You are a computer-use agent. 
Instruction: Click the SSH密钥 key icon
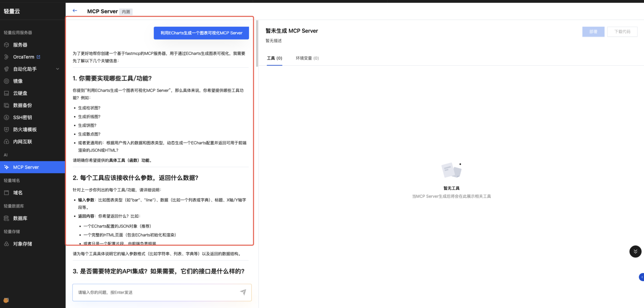coord(6,117)
